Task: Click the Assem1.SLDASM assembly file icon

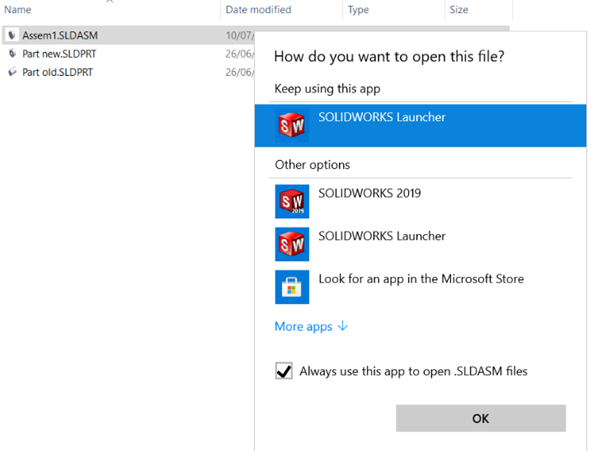Action: (x=12, y=35)
